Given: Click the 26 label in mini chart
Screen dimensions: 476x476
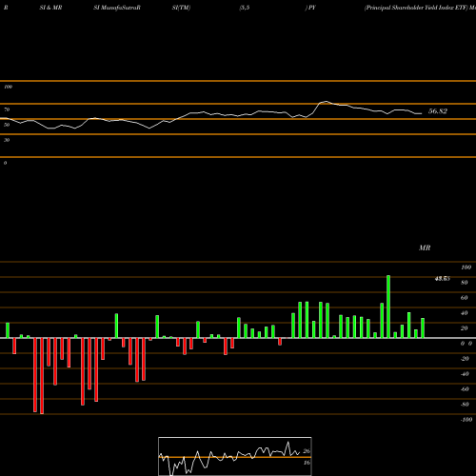Looking at the screenshot, I should [307, 451].
